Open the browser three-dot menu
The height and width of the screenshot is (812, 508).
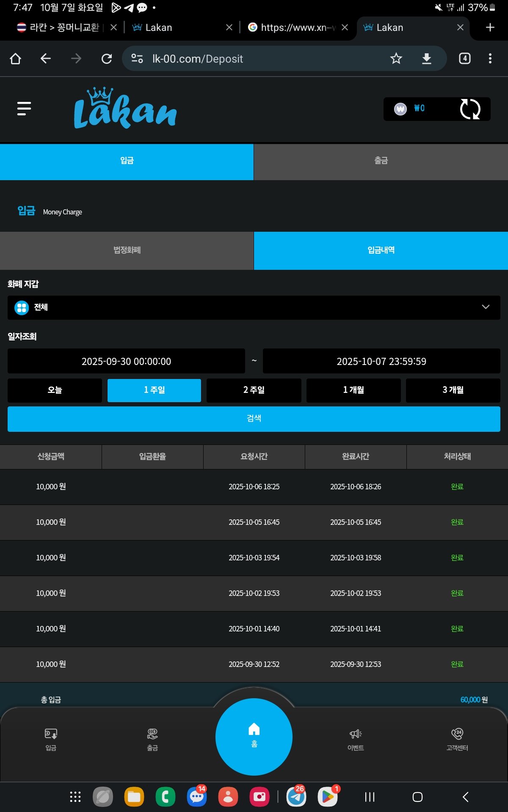[x=490, y=58]
